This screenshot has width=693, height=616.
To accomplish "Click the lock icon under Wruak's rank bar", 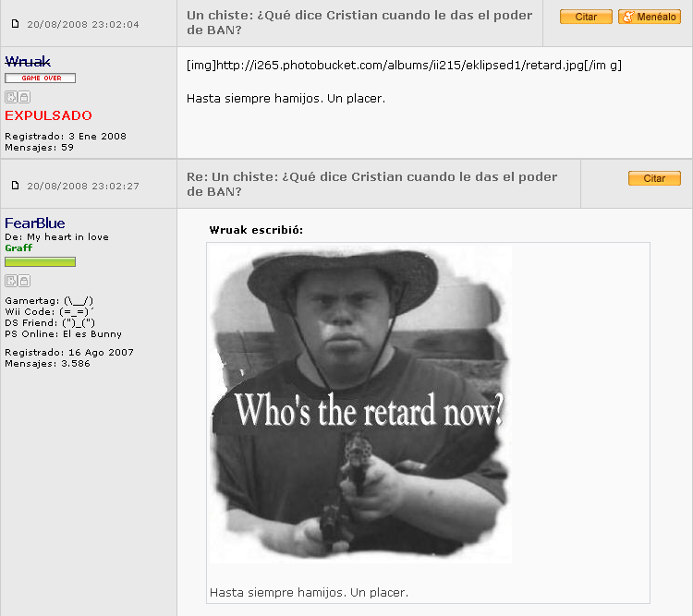I will click(24, 97).
